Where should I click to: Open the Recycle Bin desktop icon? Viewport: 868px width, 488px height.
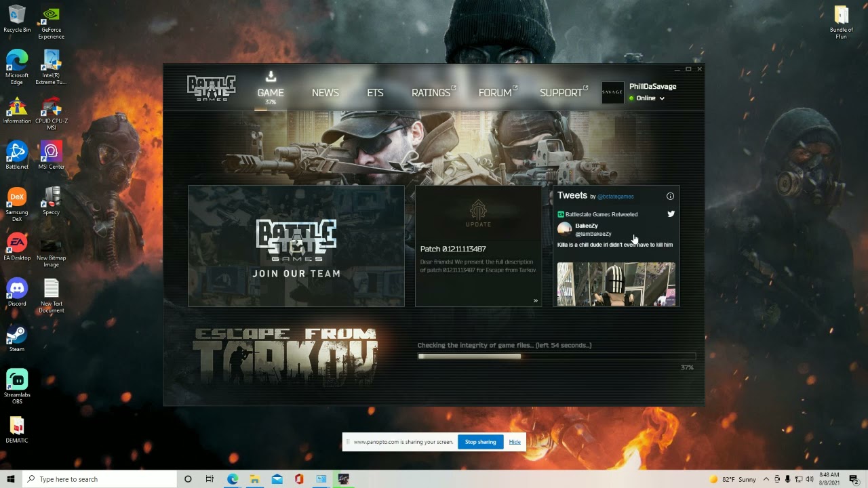tap(17, 20)
